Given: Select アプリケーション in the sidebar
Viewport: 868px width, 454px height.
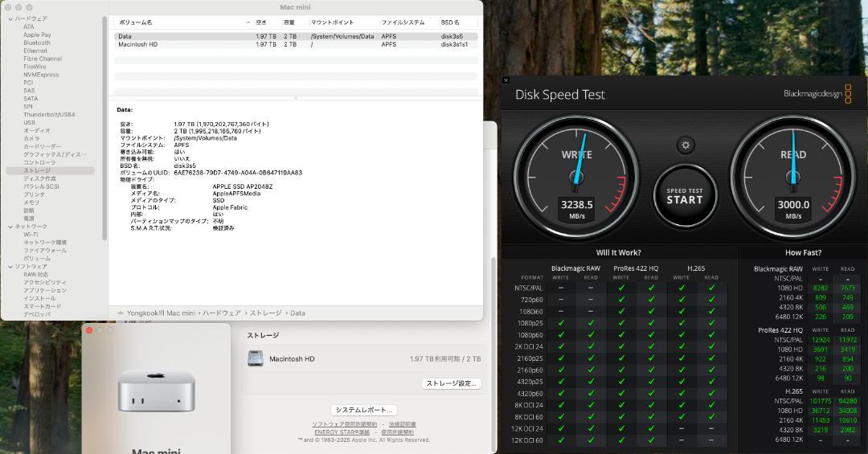Looking at the screenshot, I should click(45, 290).
